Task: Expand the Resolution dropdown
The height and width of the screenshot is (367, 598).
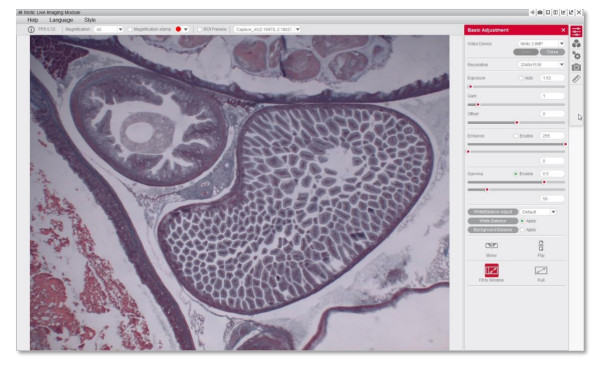Action: click(541, 65)
